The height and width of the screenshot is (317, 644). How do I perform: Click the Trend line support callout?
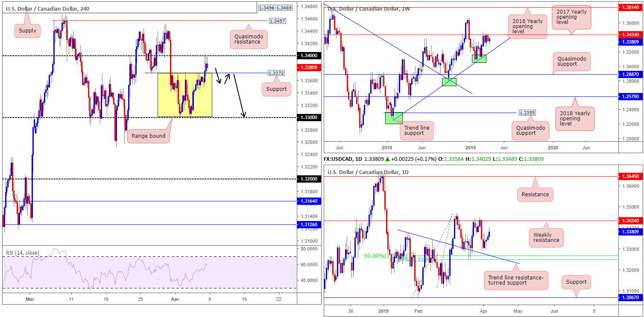(417, 131)
